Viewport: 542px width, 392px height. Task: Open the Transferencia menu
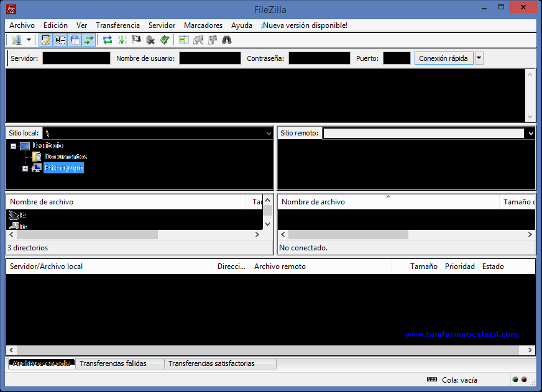tap(118, 25)
